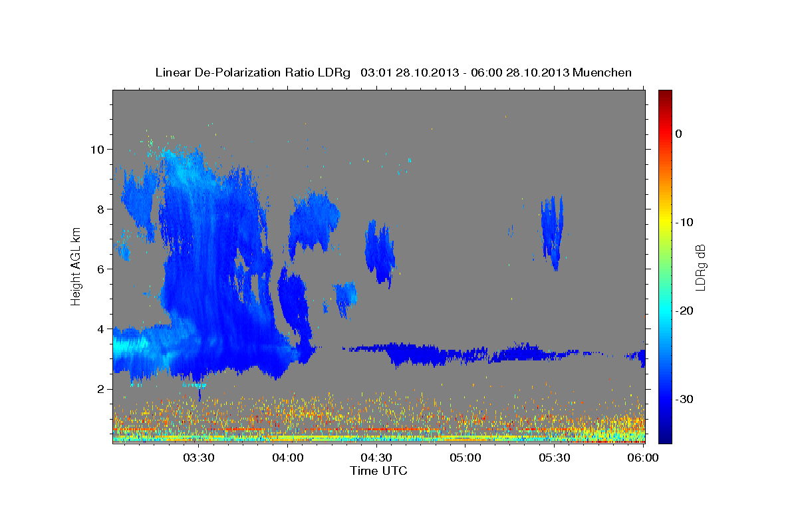Click the 03:30 time tick label
Screen dimensions: 798x532
point(199,458)
